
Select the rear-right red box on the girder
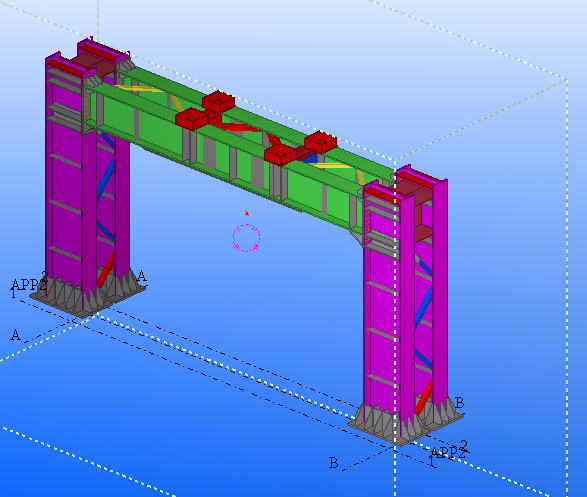pyautogui.click(x=321, y=142)
